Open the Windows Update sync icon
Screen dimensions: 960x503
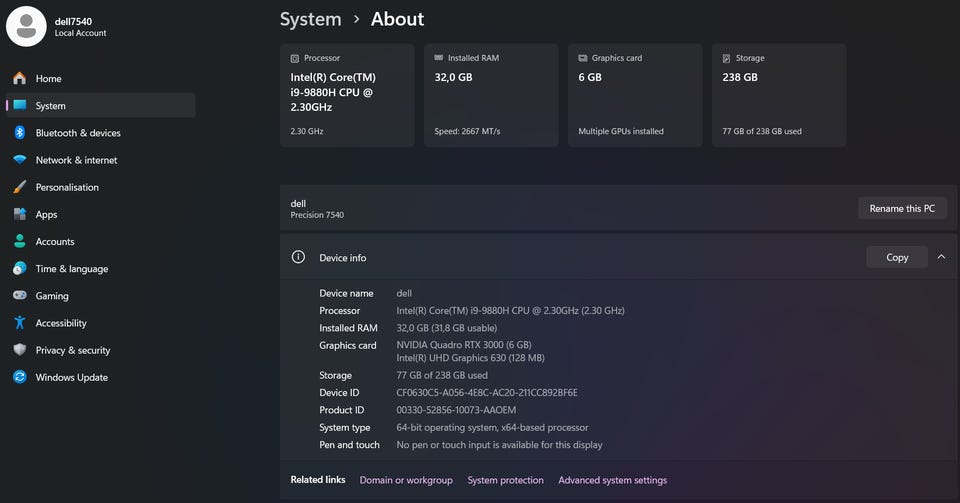[20, 377]
